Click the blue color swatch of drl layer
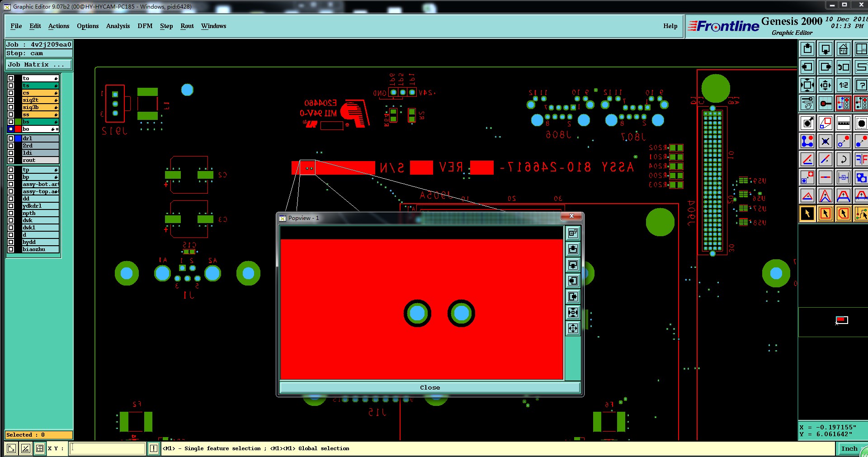The width and height of the screenshot is (868, 457). [x=18, y=138]
